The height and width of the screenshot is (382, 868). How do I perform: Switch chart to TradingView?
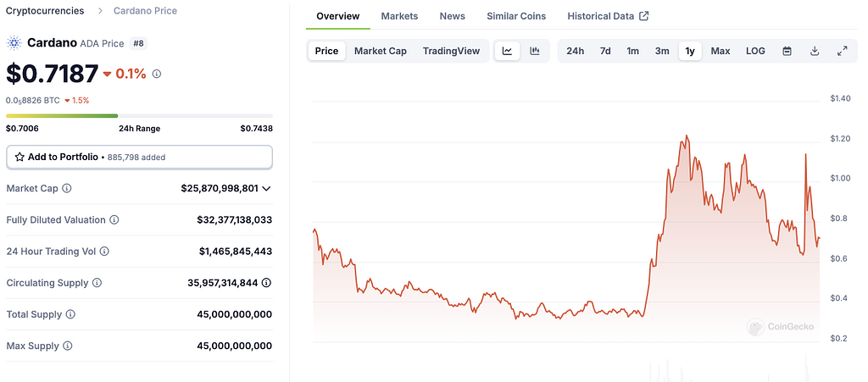451,51
